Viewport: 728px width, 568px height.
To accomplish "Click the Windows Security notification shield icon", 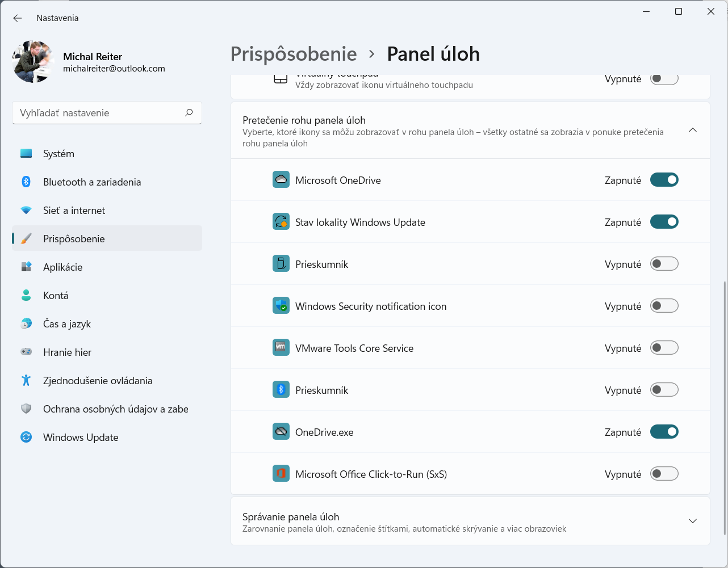I will click(281, 306).
